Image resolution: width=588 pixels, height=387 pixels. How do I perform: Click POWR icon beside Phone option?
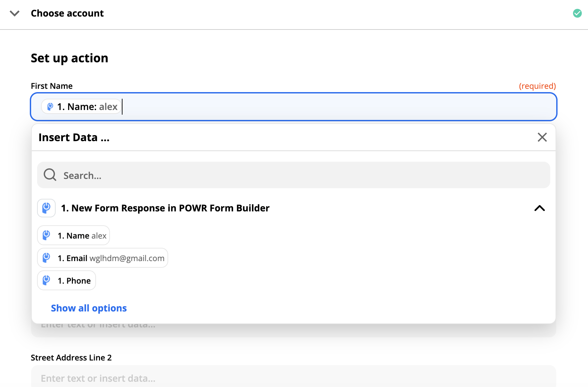pos(46,280)
